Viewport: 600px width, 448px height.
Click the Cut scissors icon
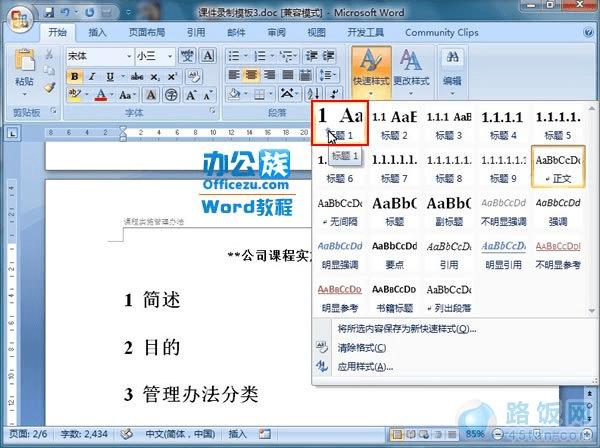click(x=49, y=55)
